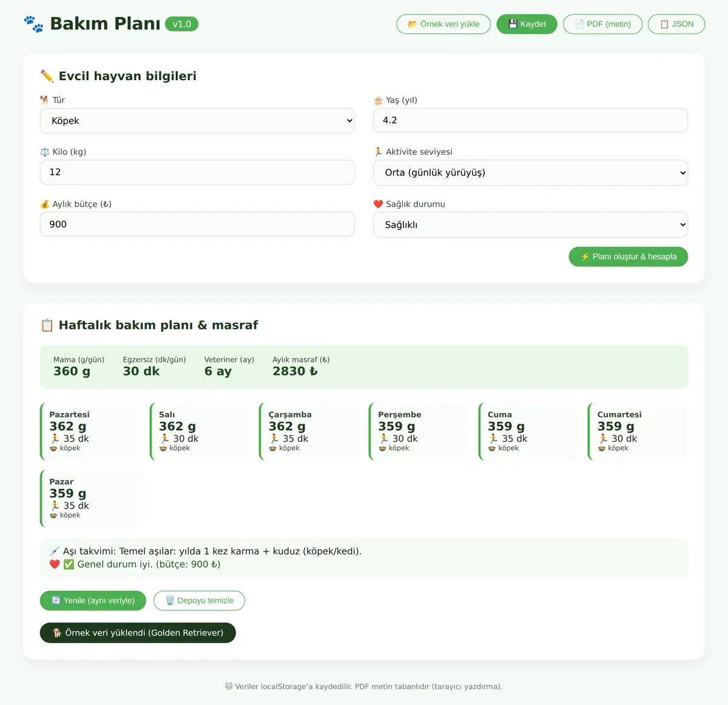Click Yenile (aynı veriyle) button
The width and height of the screenshot is (728, 705).
coord(93,601)
